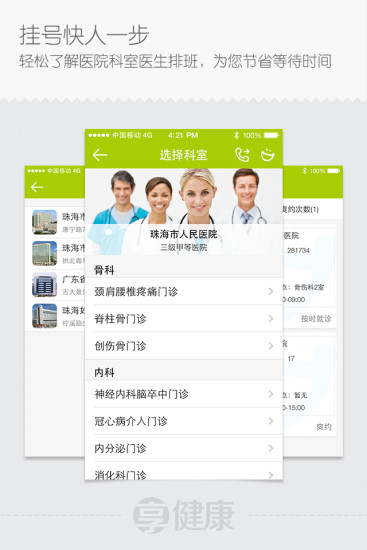Tap the phone call icon in header
This screenshot has width=367, height=550.
[x=242, y=155]
